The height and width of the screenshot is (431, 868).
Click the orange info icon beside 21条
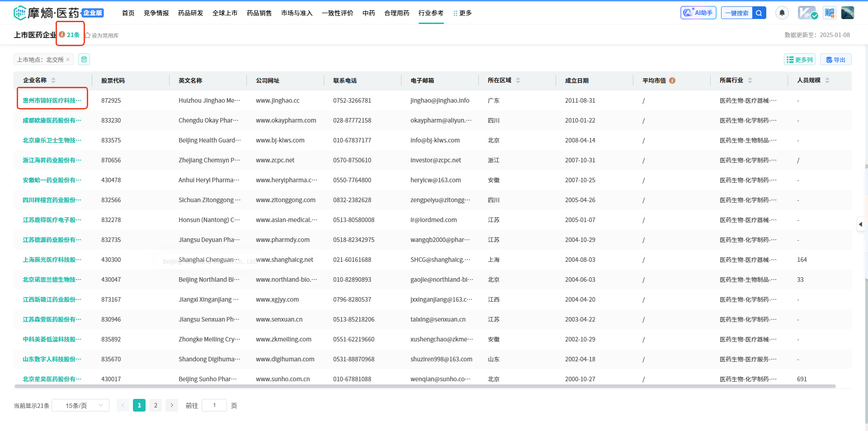[62, 34]
